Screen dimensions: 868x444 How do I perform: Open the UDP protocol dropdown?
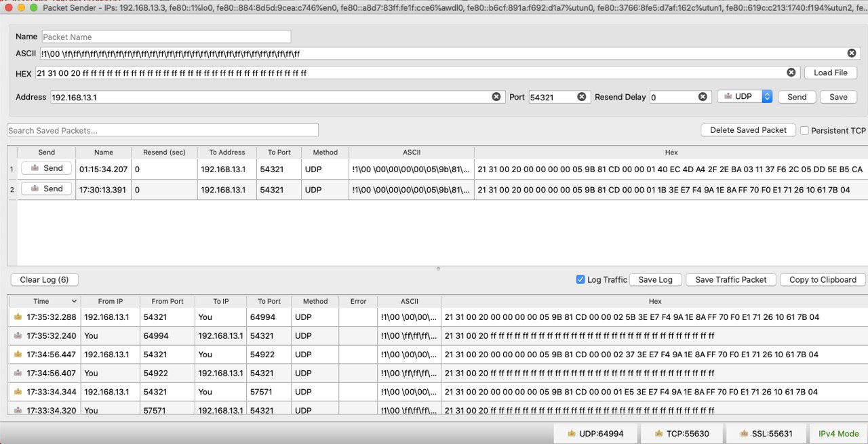745,96
